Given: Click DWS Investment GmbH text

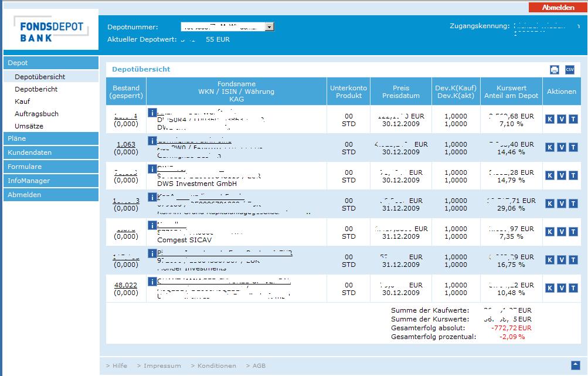Looking at the screenshot, I should 197,184.
